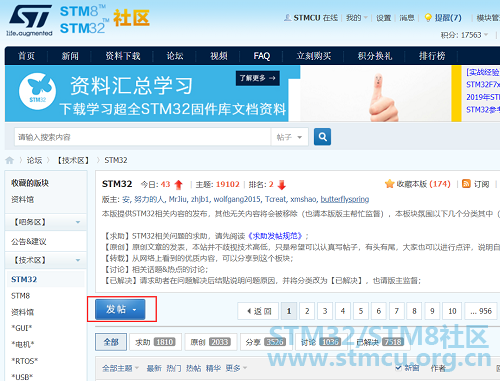Open 资料下载 in the navigation bar
This screenshot has width=500, height=381.
(x=123, y=56)
